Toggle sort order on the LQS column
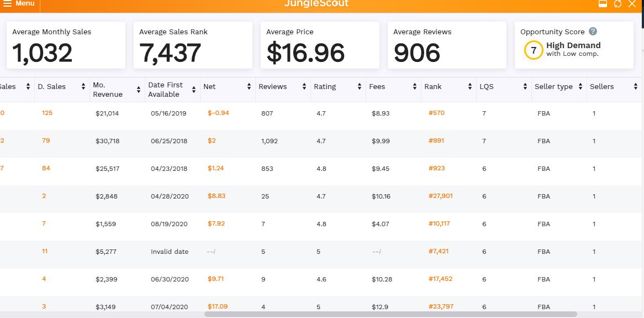 (525, 87)
